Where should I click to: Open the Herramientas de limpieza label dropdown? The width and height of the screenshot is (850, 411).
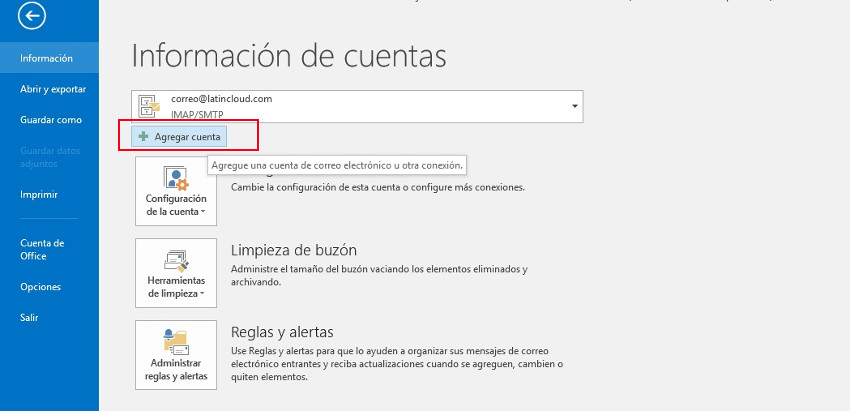[x=176, y=288]
